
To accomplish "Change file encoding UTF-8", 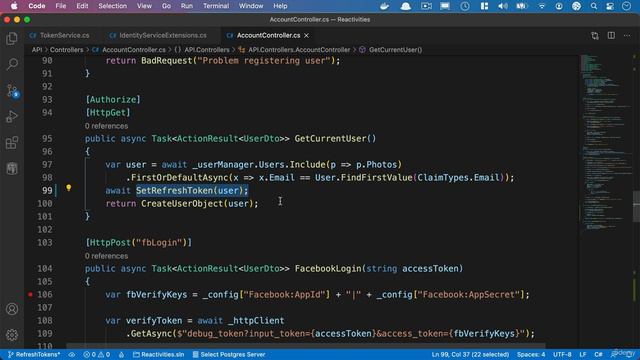I will (x=562, y=354).
